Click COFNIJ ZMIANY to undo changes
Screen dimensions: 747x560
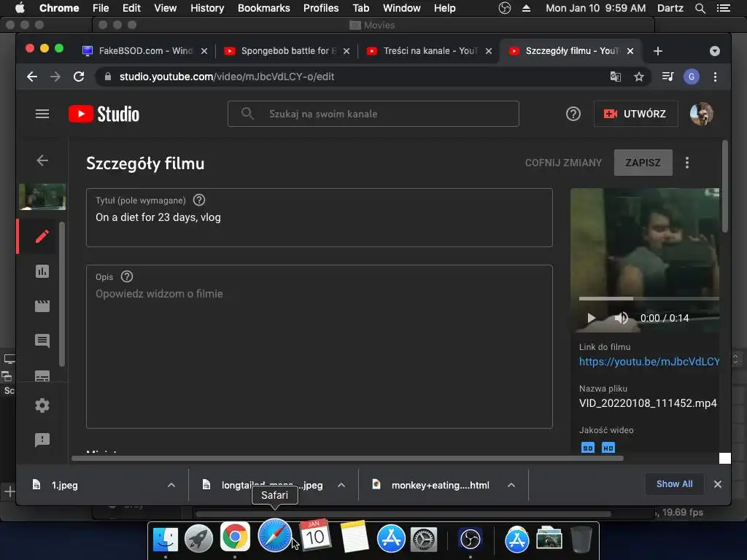[563, 163]
